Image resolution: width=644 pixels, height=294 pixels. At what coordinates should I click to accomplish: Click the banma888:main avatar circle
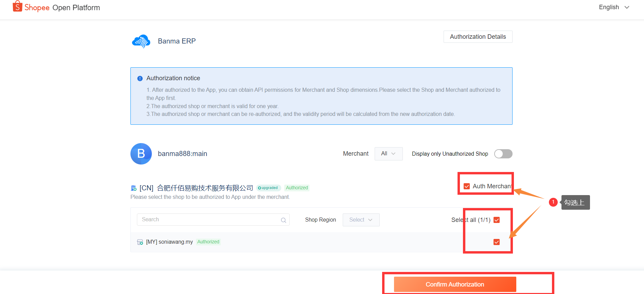click(141, 154)
